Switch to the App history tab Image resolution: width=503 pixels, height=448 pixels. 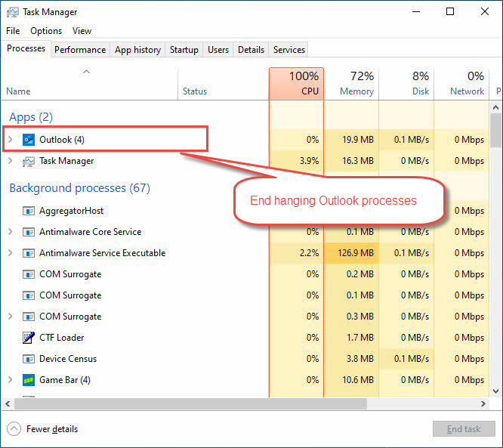coord(137,50)
